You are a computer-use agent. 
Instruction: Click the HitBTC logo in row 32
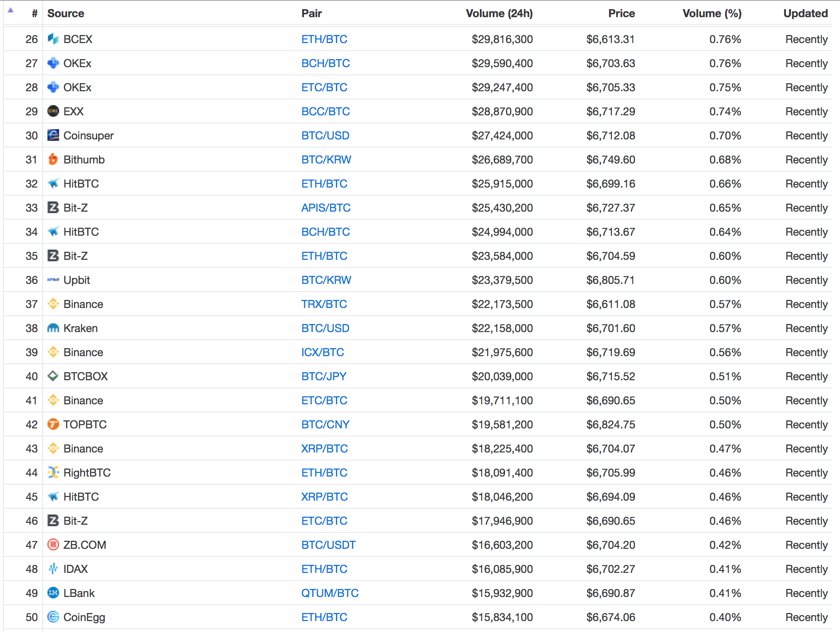pos(53,184)
